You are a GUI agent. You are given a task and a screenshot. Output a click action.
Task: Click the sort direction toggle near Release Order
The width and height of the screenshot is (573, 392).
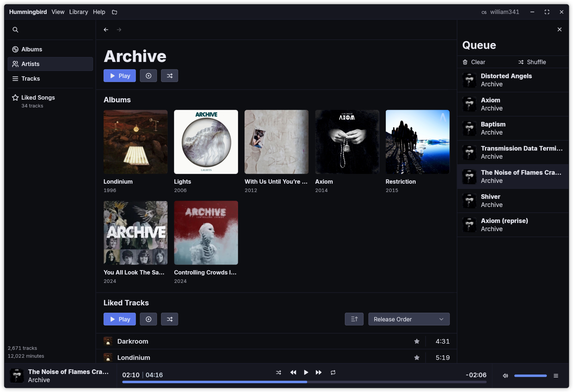point(354,319)
